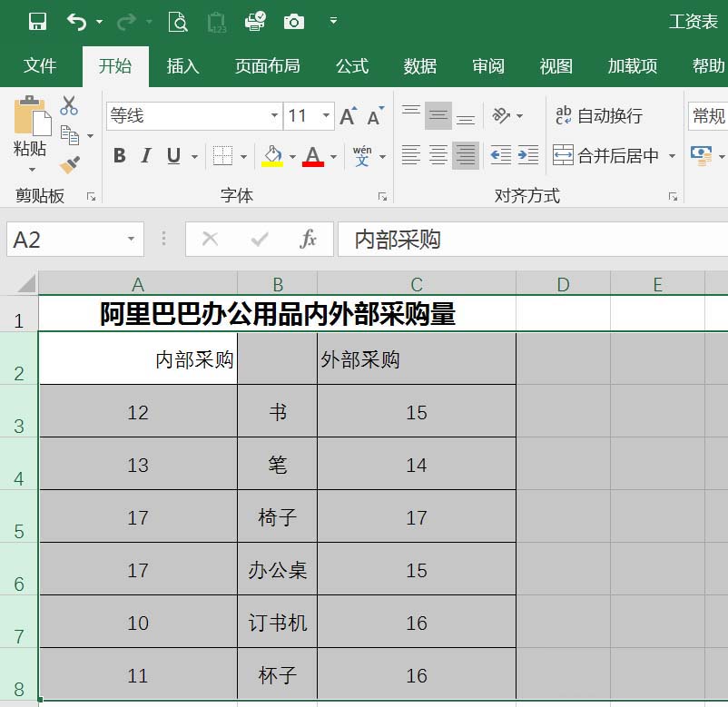Image resolution: width=728 pixels, height=707 pixels.
Task: Click the Decrease Indent icon
Action: click(x=501, y=155)
